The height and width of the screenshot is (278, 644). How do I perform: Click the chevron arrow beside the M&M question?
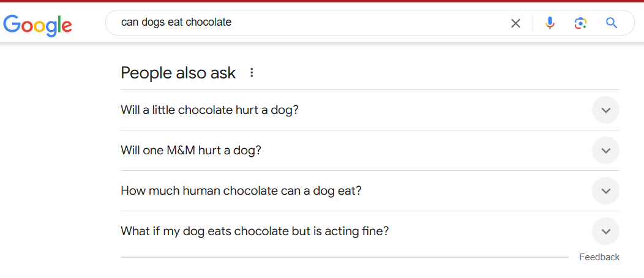click(605, 151)
